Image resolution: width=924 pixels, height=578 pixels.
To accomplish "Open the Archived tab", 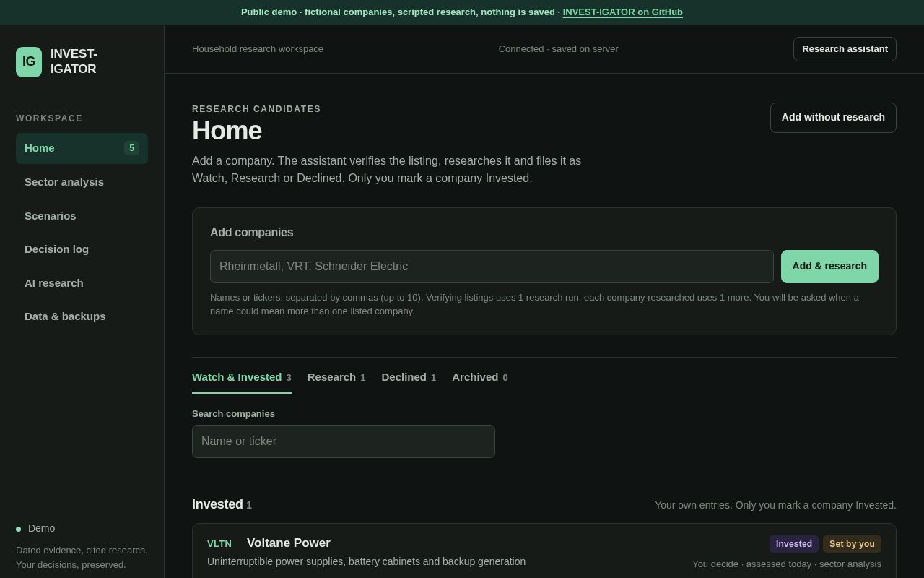I will pyautogui.click(x=480, y=377).
